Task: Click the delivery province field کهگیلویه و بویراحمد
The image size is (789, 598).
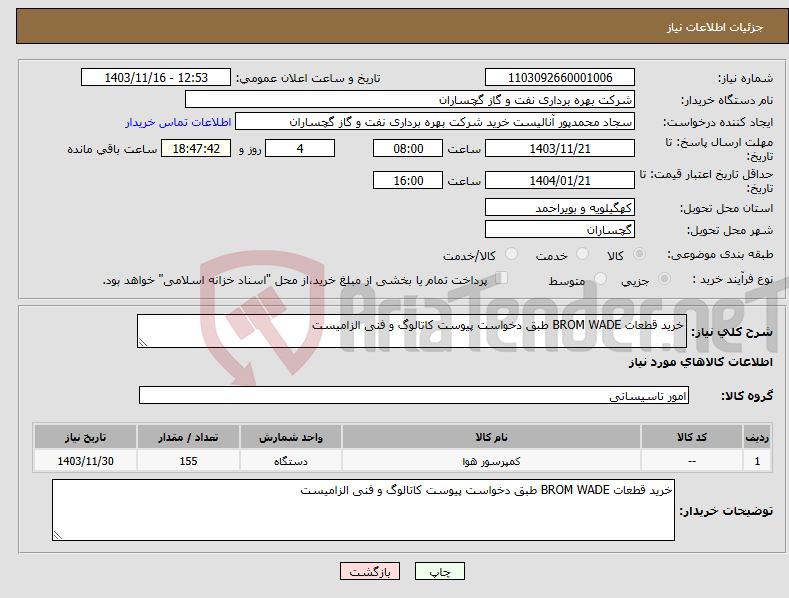Action: pos(560,207)
